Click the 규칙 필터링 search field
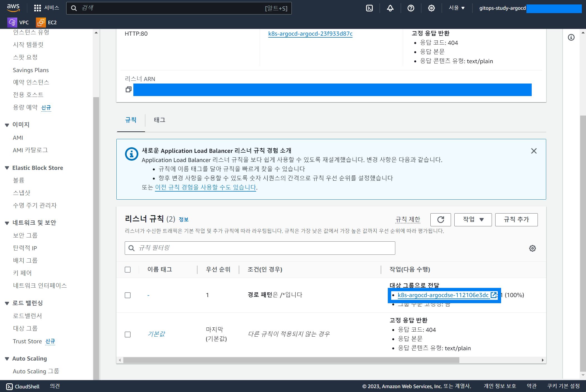586x392 pixels. coord(260,248)
